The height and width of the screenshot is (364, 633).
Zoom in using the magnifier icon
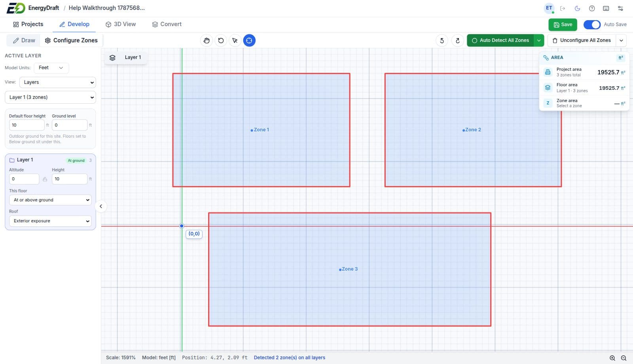[612, 358]
